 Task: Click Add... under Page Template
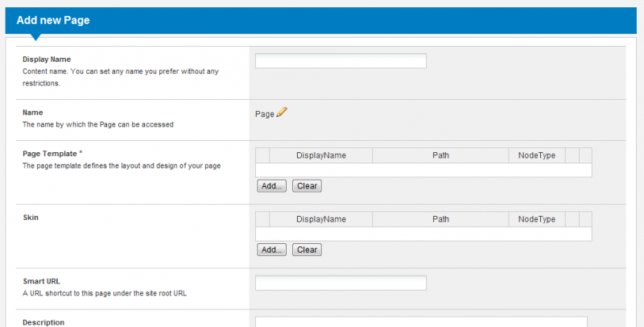point(271,186)
